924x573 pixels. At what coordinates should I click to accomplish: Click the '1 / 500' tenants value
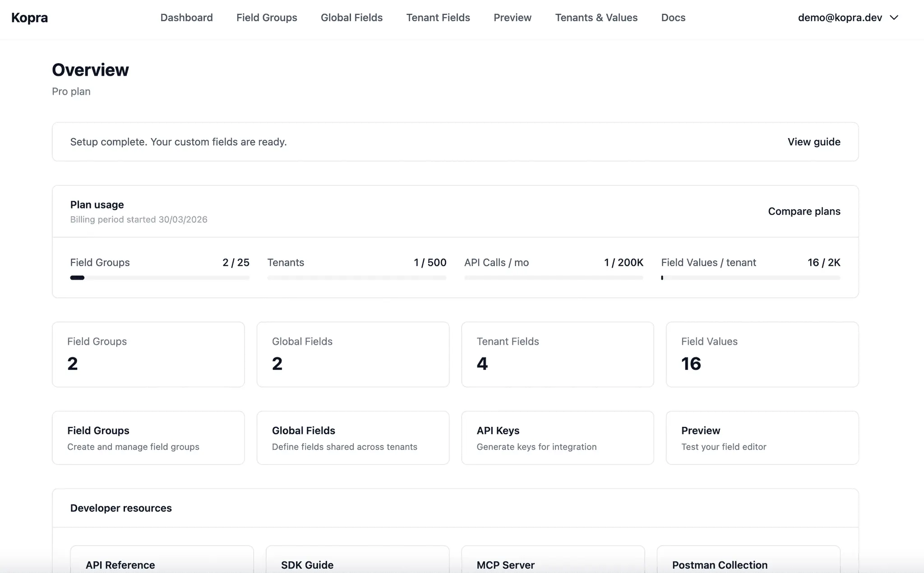(430, 263)
